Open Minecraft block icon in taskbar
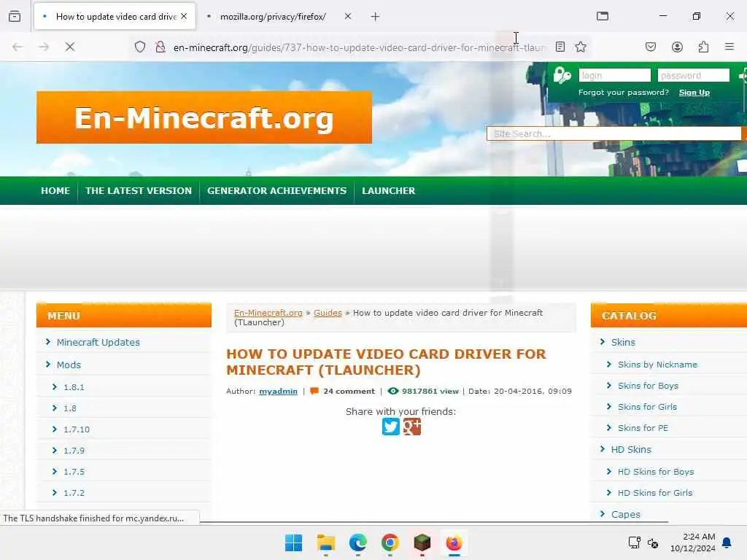 422,542
